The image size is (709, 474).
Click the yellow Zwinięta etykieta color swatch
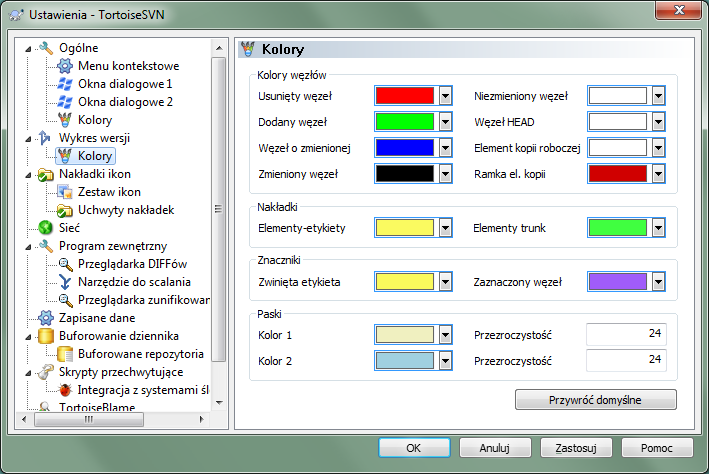tap(405, 282)
